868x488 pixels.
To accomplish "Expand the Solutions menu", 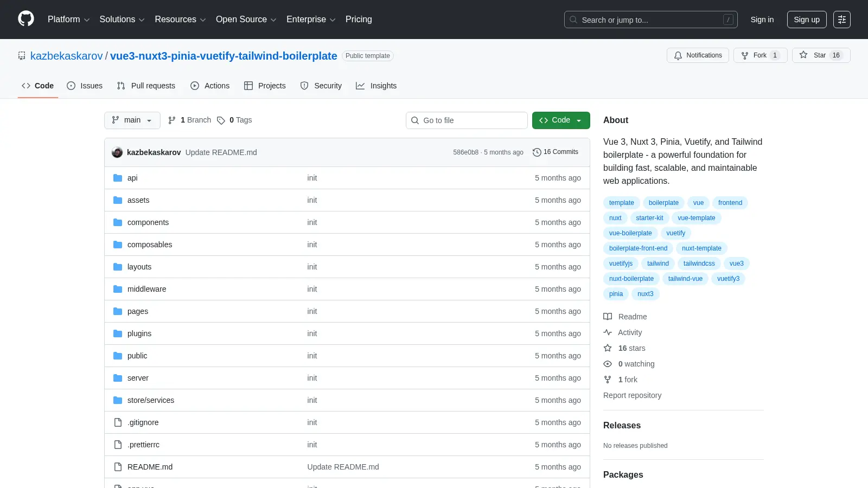I will [122, 20].
